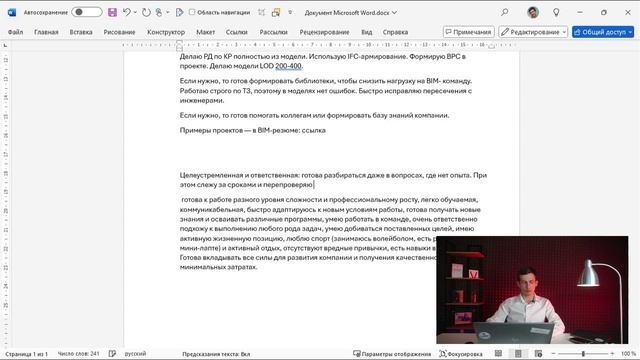Open the search magnifier in title bar
Screen dimensions: 640x360
coord(505,12)
